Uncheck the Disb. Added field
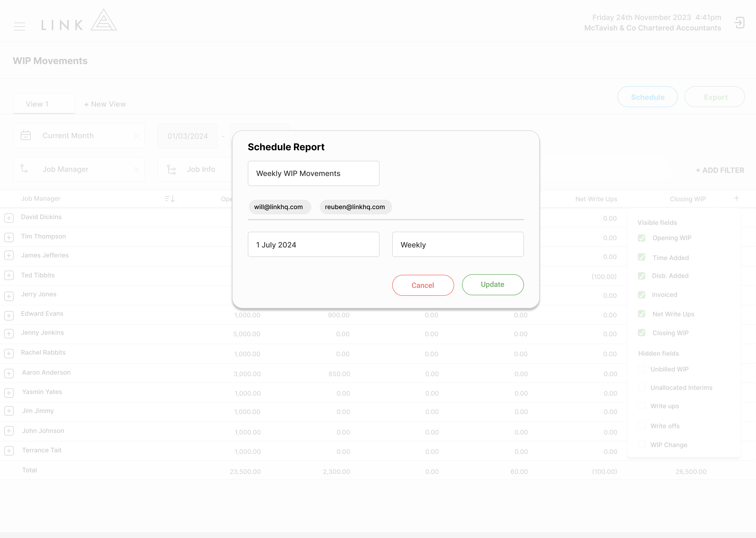The height and width of the screenshot is (538, 756). coord(642,276)
